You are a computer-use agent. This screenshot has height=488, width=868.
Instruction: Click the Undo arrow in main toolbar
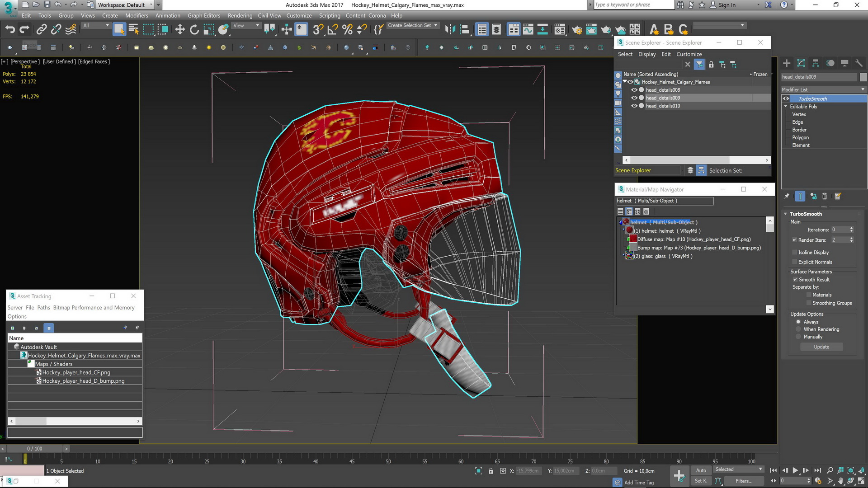[x=10, y=30]
